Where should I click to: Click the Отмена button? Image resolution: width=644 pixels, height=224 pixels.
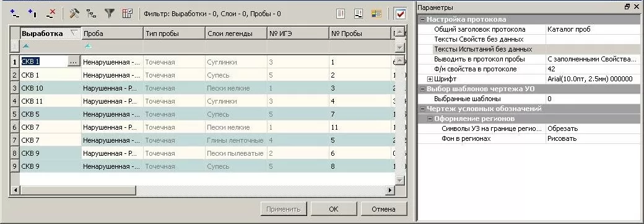click(x=383, y=209)
